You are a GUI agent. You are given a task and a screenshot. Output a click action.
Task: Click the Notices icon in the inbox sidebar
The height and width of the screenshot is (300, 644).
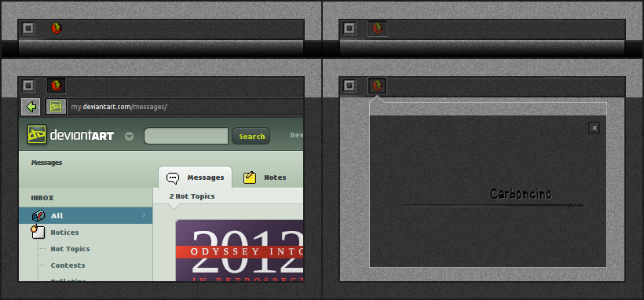[38, 232]
